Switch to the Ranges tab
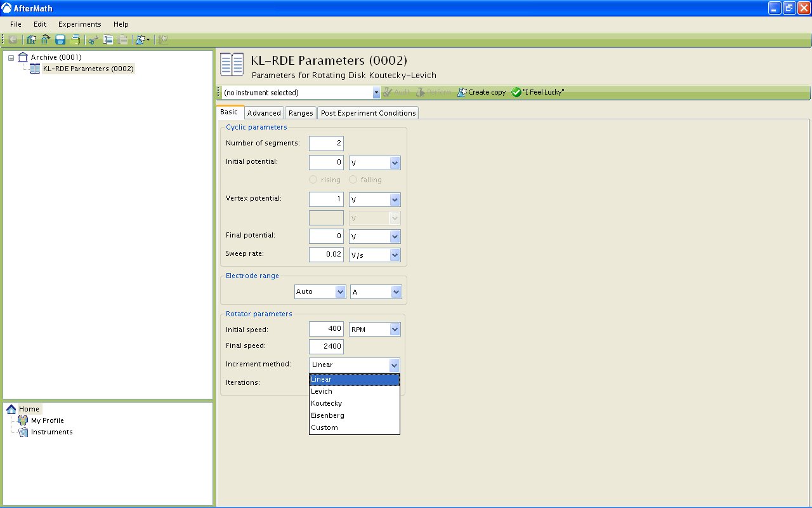This screenshot has width=812, height=508. click(301, 113)
